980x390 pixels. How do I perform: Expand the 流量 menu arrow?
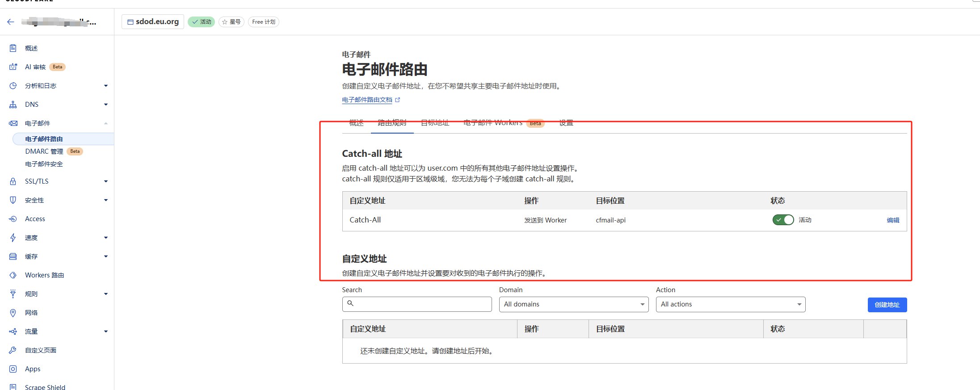point(106,331)
